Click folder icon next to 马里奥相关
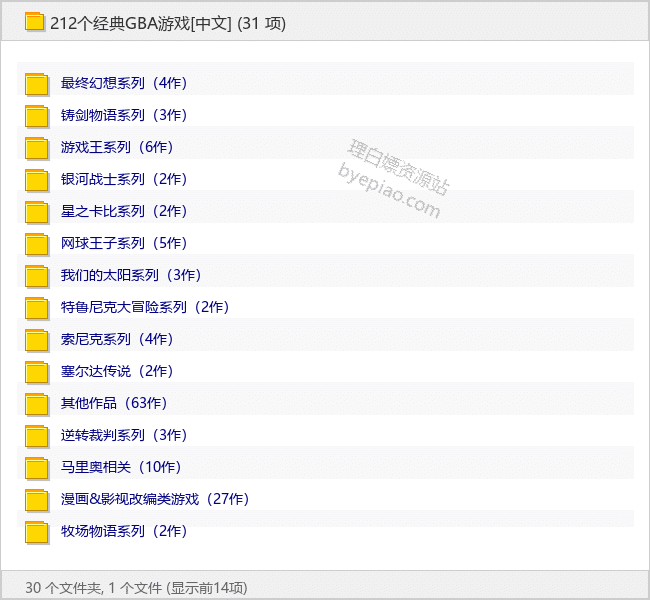650x600 pixels. [x=36, y=468]
